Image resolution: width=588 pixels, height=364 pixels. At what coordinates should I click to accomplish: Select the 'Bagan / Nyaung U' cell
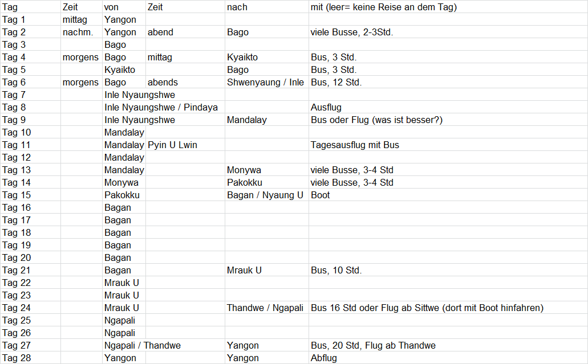265,195
